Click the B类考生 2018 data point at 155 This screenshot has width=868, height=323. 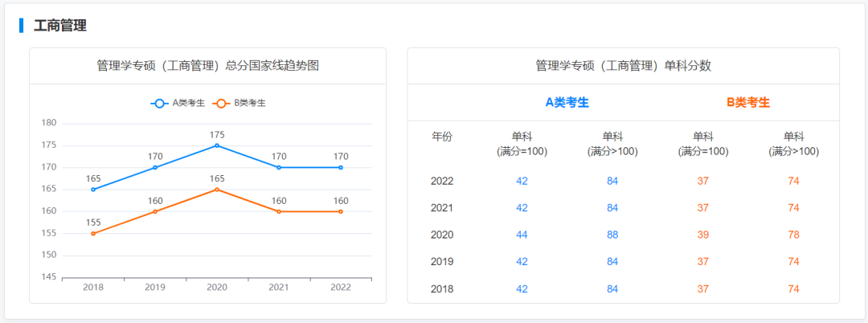93,233
